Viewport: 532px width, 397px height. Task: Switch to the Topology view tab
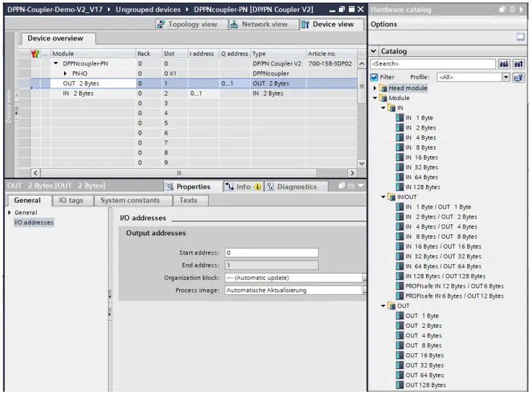tap(187, 24)
